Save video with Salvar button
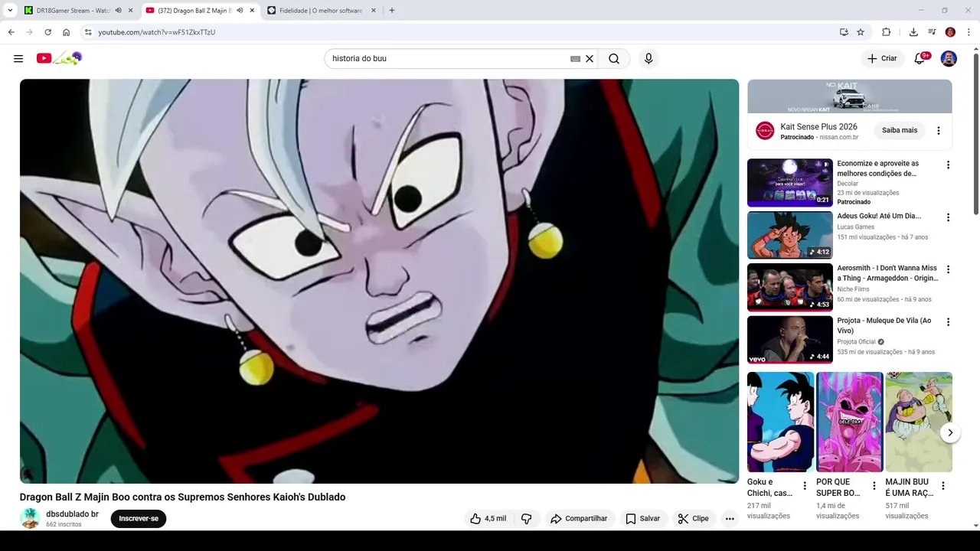The image size is (980, 551). (x=643, y=518)
